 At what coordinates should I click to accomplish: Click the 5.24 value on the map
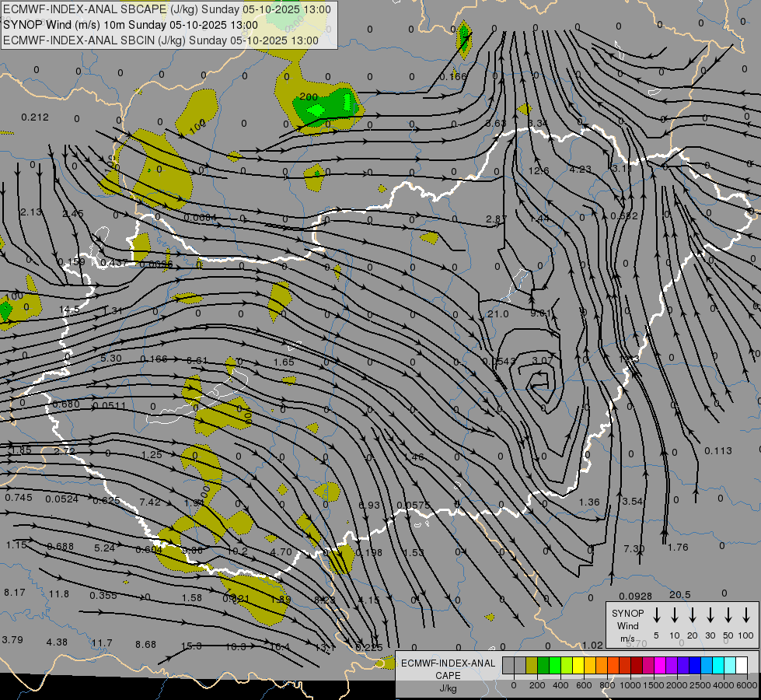click(105, 548)
